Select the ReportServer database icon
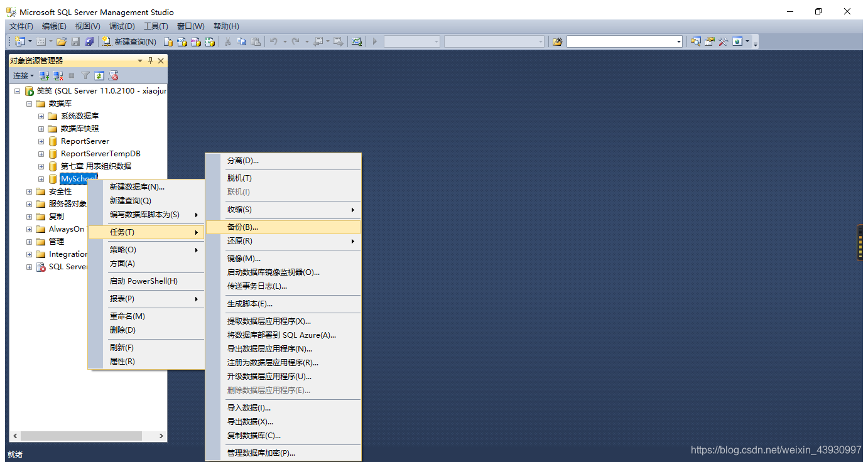The height and width of the screenshot is (462, 868). coord(53,141)
